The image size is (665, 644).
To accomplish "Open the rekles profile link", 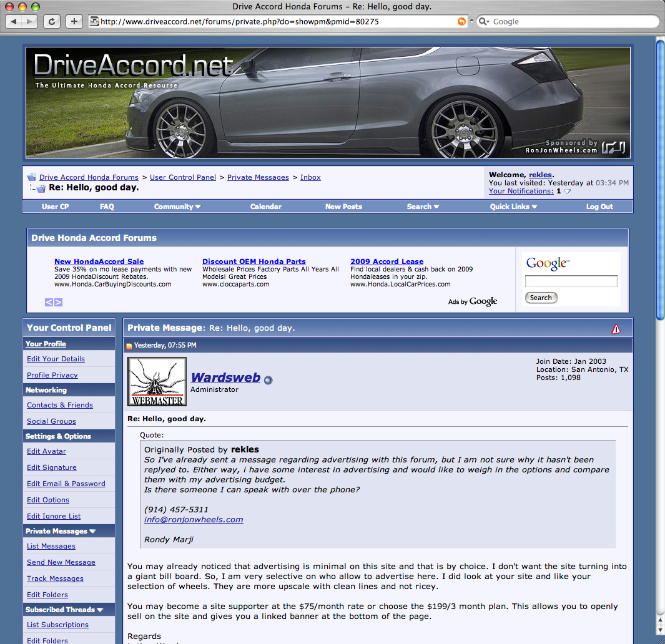I will (x=540, y=175).
